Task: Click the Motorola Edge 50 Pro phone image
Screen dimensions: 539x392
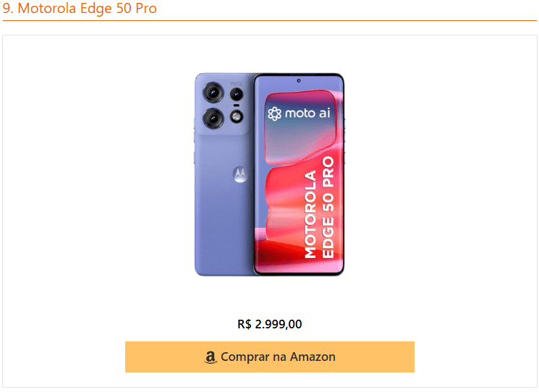Action: coord(269,174)
